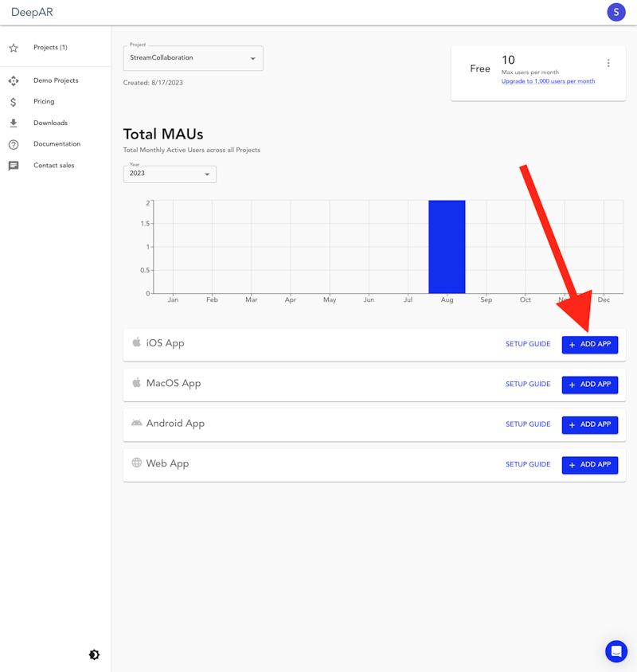Click the Contact sales chat icon
This screenshot has height=672, width=637.
click(x=14, y=166)
